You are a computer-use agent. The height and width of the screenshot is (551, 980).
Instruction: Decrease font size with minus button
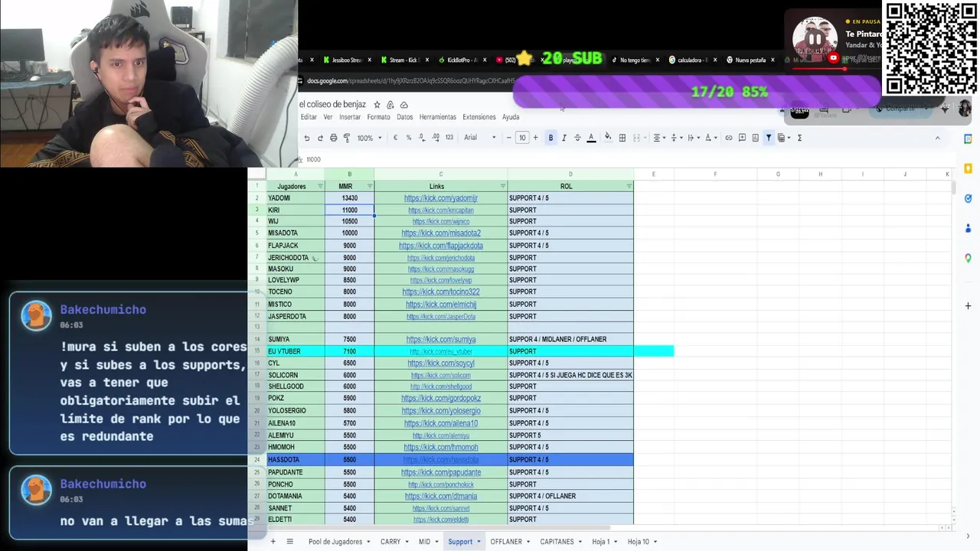point(508,138)
